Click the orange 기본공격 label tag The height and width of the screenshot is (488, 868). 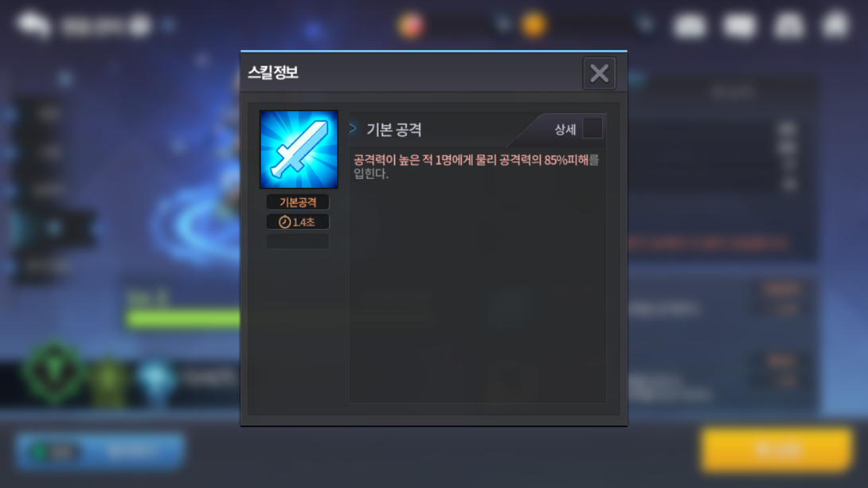(x=298, y=202)
